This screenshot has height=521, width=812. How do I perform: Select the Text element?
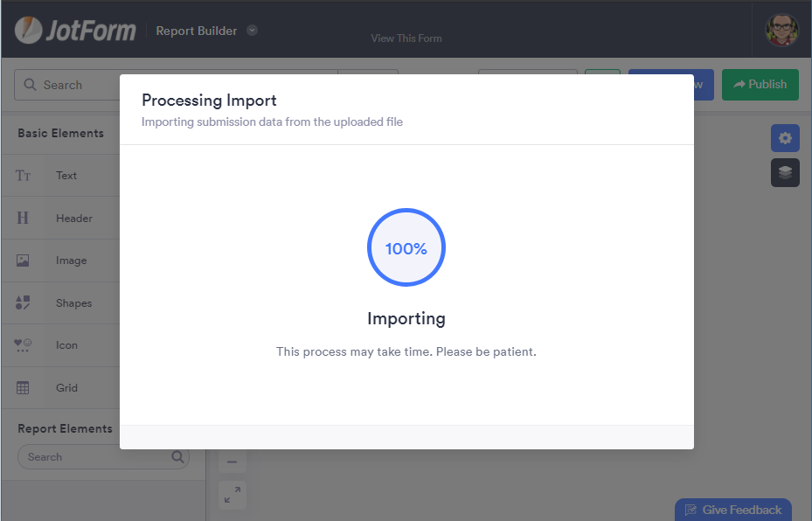pos(66,176)
